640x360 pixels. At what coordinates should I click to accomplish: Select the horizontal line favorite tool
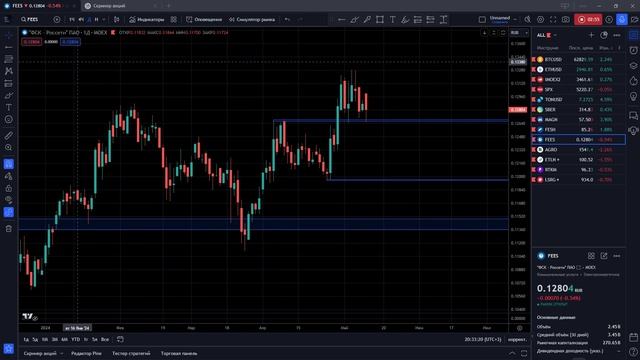pos(342,19)
